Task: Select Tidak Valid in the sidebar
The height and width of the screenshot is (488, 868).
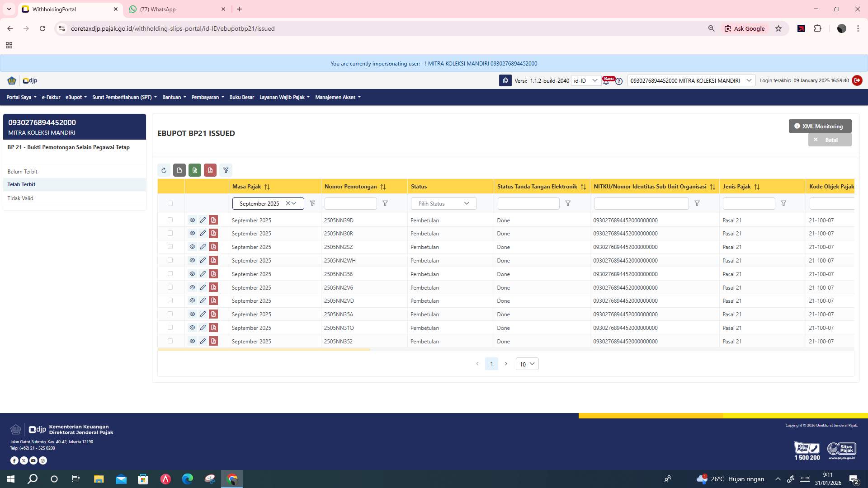Action: point(20,198)
